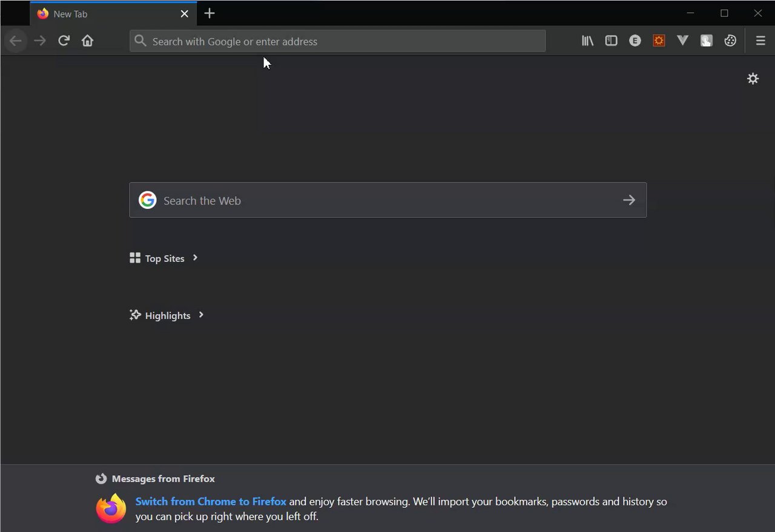775x532 pixels.
Task: Follow Switch from Chrome to Firefox link
Action: pyautogui.click(x=211, y=502)
